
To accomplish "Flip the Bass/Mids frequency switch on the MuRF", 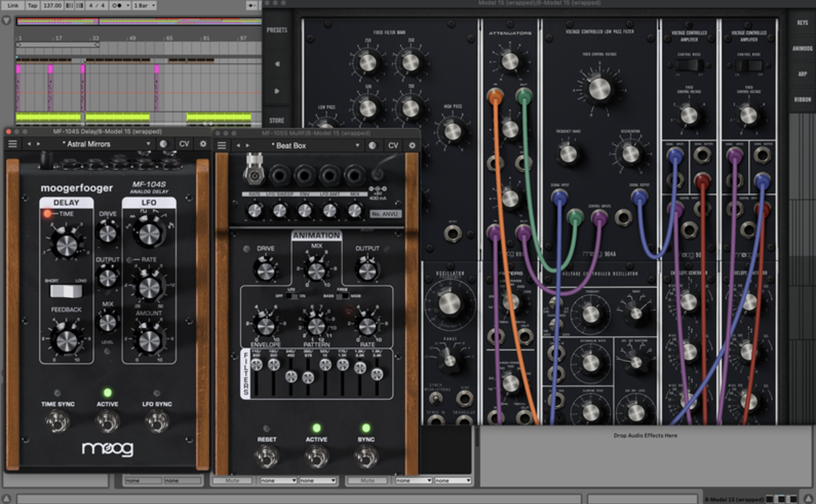I will pyautogui.click(x=342, y=296).
